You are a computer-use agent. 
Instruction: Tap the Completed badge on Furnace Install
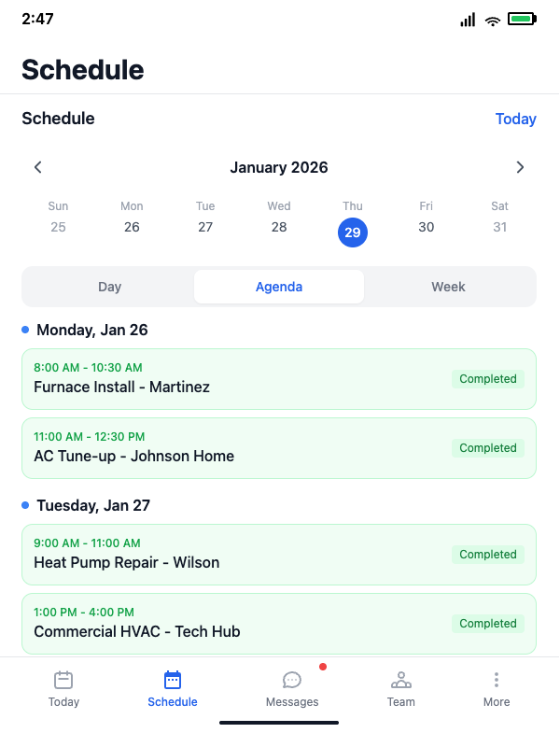tap(487, 379)
